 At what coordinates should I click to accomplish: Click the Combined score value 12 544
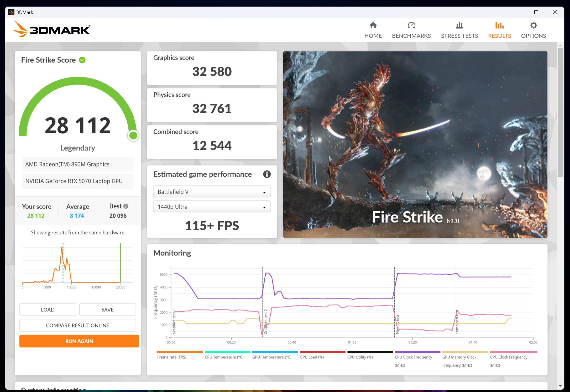212,145
